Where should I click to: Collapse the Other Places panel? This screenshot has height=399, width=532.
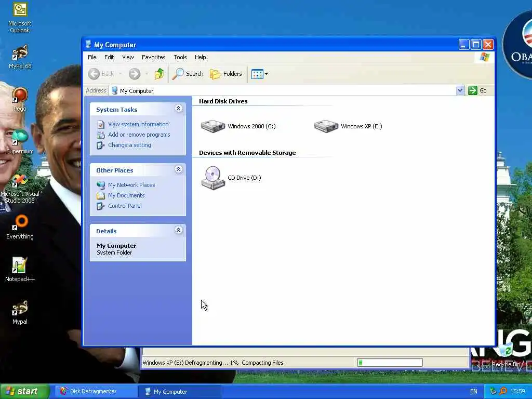tap(178, 169)
